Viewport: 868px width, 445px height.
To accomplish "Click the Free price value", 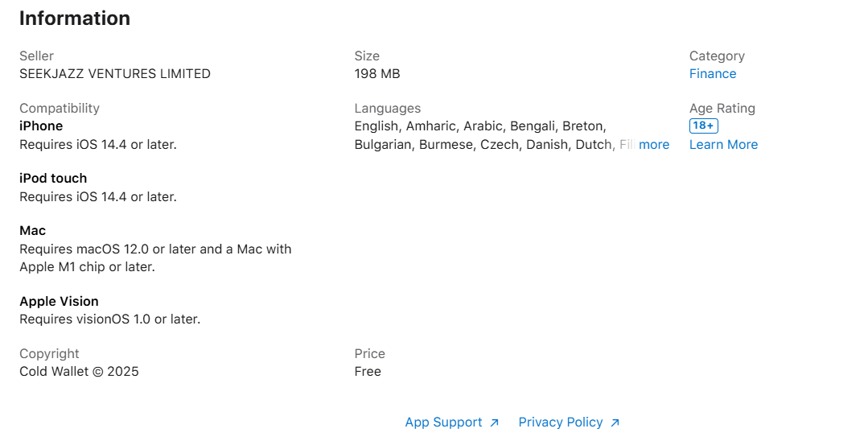I will click(368, 372).
